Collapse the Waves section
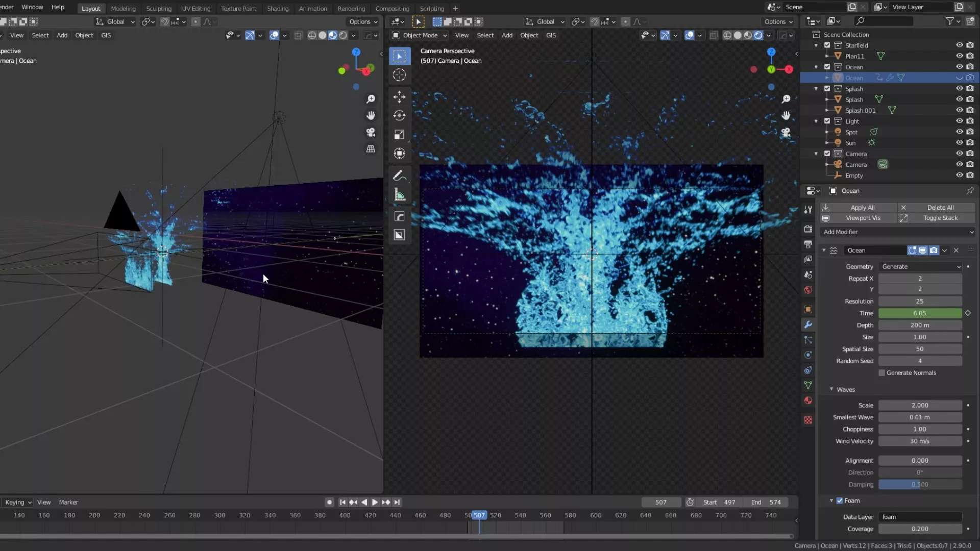The image size is (980, 551). pos(831,389)
